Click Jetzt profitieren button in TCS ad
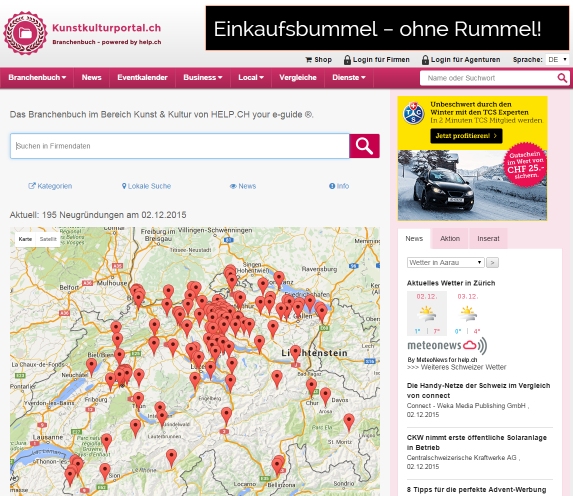Viewport: 573px width, 496px height. (x=466, y=136)
